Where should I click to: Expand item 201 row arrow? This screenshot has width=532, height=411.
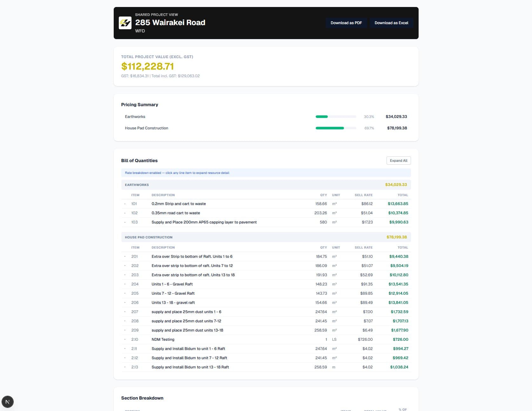point(125,257)
